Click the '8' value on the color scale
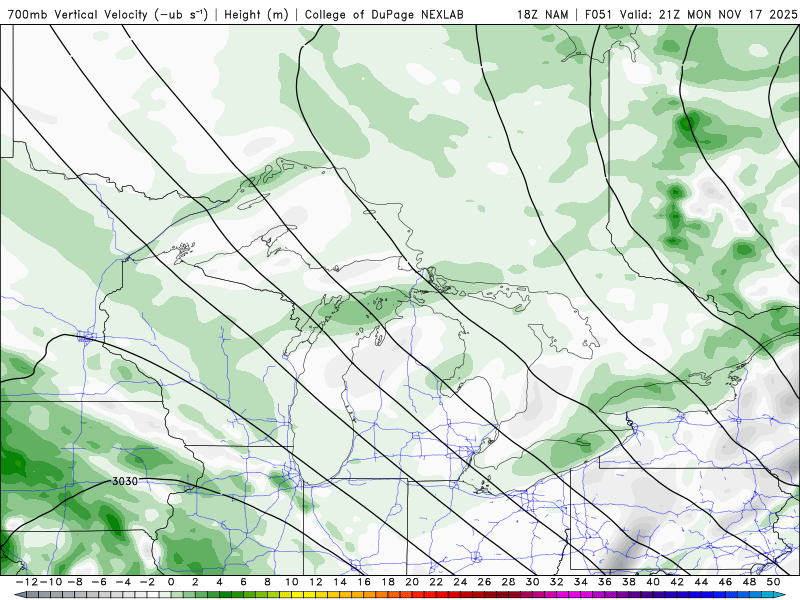800x600 pixels. click(x=267, y=582)
